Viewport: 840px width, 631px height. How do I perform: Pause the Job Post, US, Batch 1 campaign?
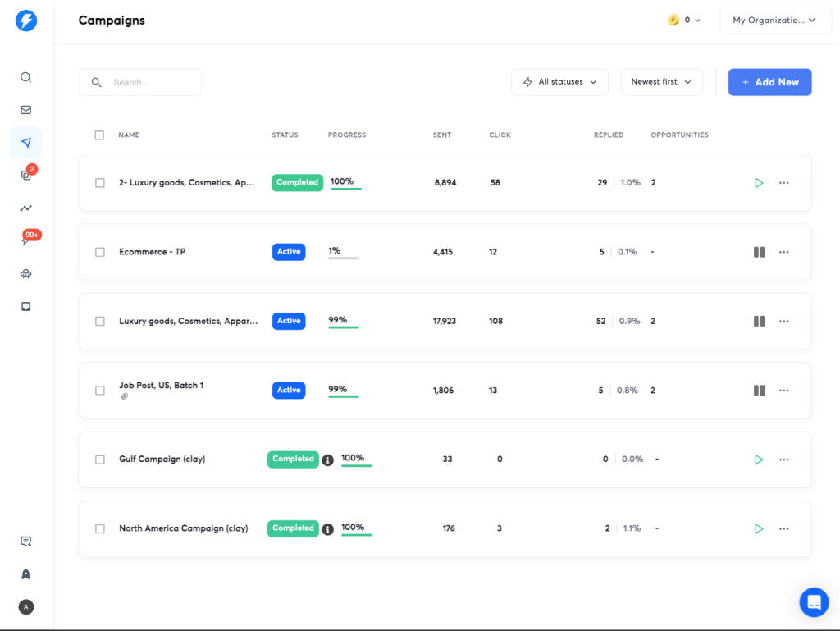tap(759, 391)
